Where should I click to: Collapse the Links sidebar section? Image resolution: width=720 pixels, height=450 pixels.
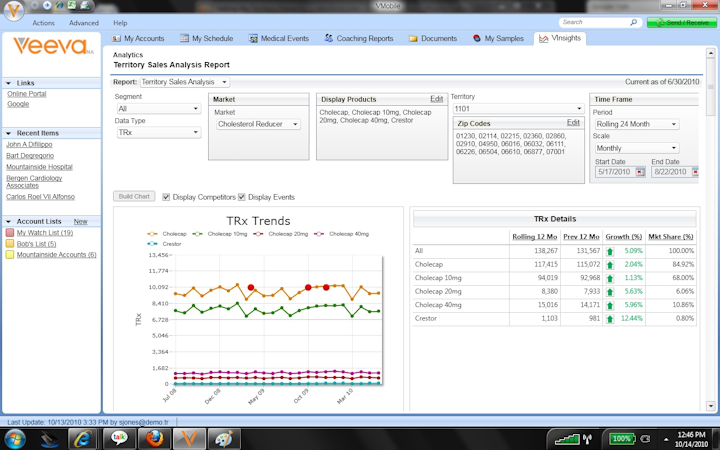(x=8, y=83)
